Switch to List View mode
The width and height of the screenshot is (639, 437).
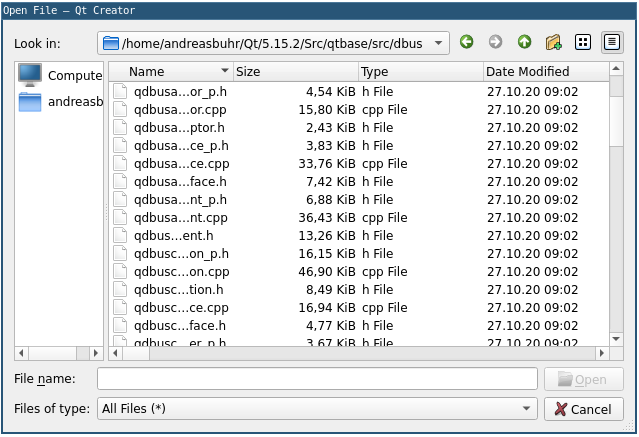click(583, 43)
